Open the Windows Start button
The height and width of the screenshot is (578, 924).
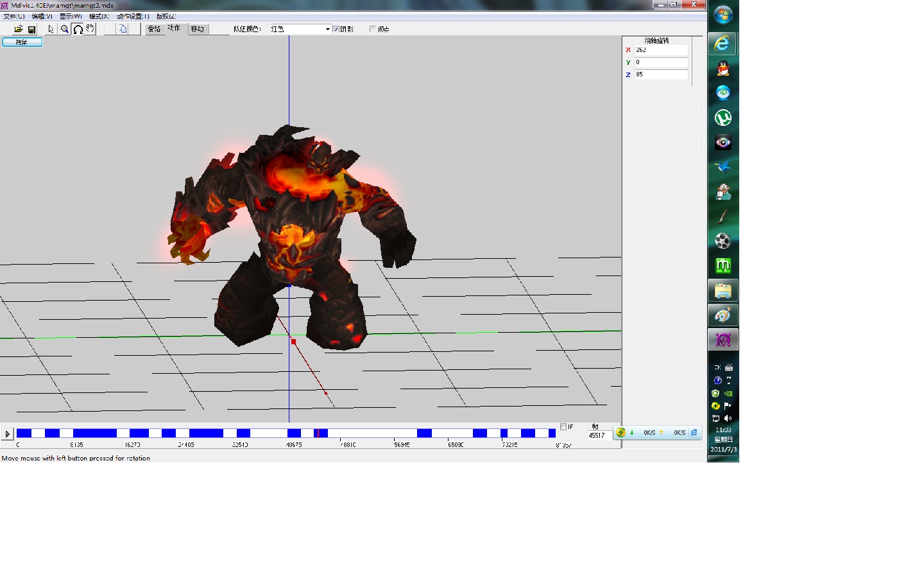723,15
